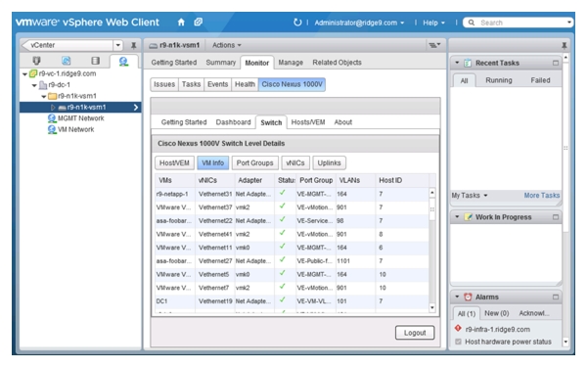Click the search magnifier icon
Image resolution: width=588 pixels, height=368 pixels.
(472, 23)
